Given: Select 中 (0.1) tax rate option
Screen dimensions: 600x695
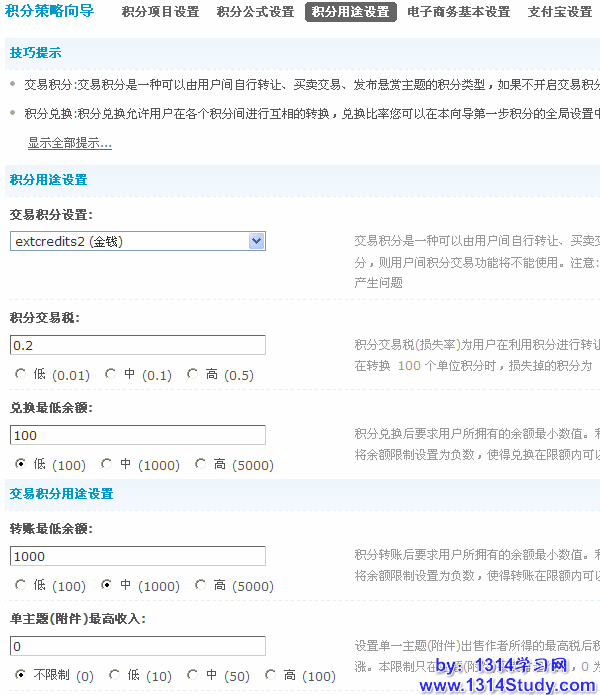Looking at the screenshot, I should [x=111, y=375].
